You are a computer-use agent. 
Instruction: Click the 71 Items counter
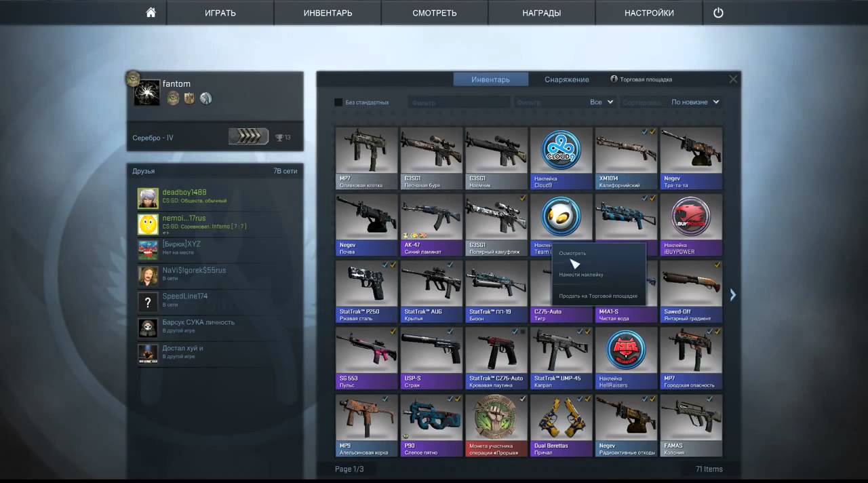click(x=709, y=469)
